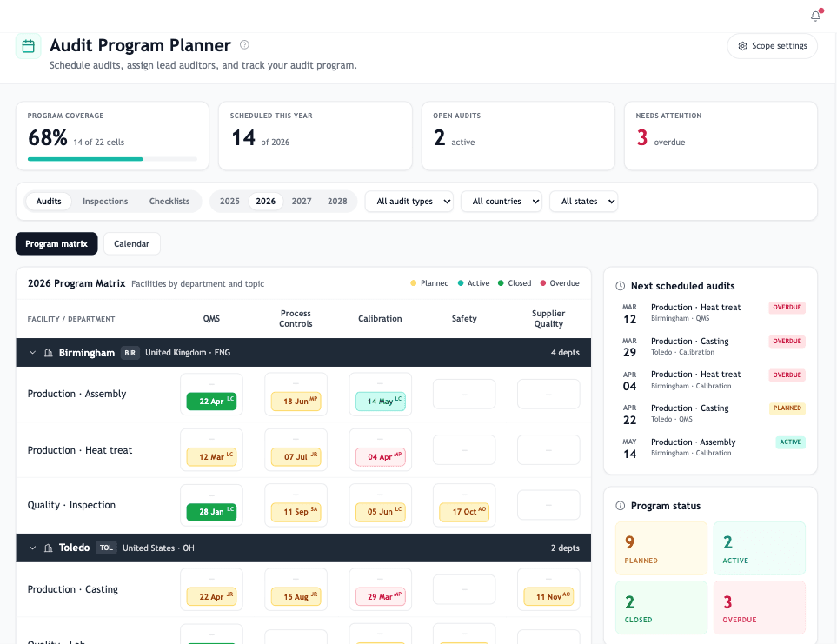Click the 3 Overdue status tile
Screen dimensions: 837x644
click(x=759, y=607)
